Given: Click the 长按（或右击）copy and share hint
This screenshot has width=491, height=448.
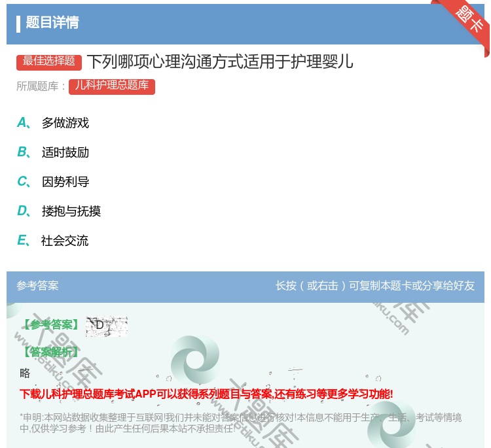Looking at the screenshot, I should (x=375, y=286).
